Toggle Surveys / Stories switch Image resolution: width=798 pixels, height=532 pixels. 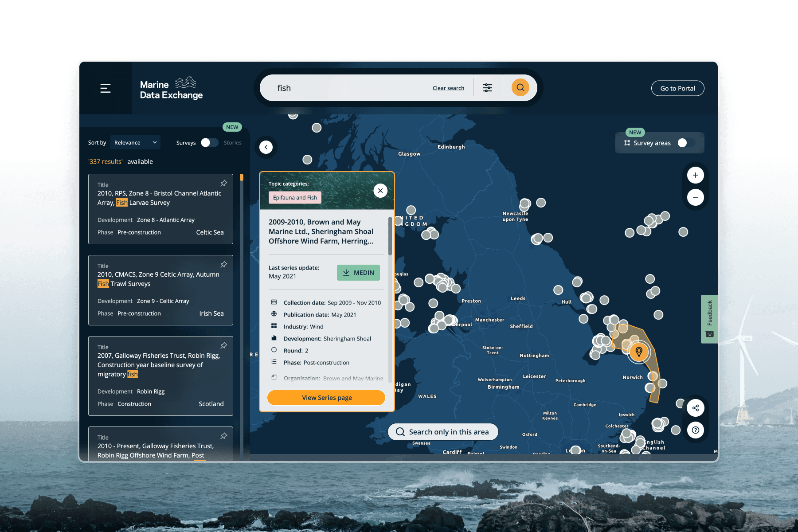(x=209, y=142)
